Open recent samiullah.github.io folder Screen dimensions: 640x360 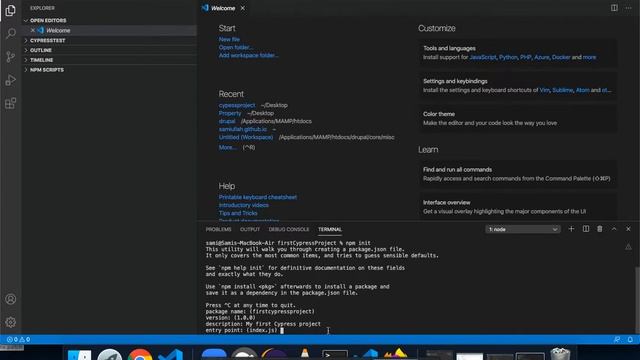(242, 129)
